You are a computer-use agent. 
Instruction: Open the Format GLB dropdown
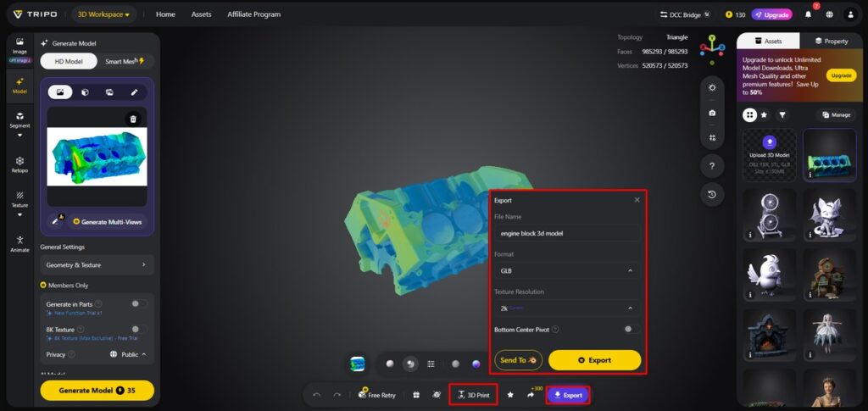point(567,270)
